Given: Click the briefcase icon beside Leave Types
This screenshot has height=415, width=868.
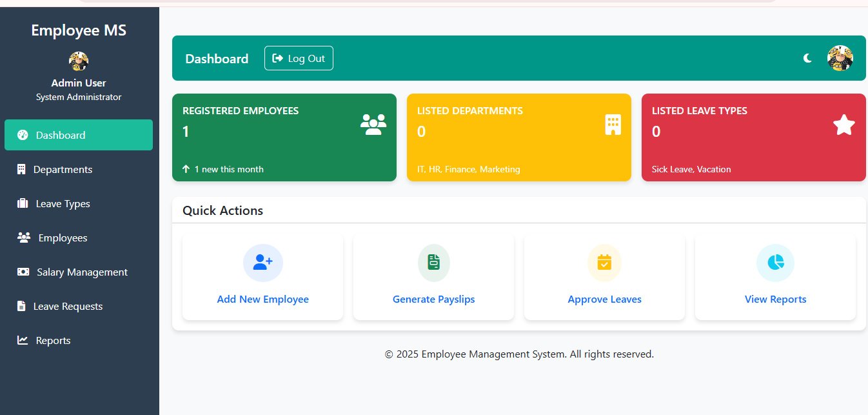Looking at the screenshot, I should tap(23, 204).
